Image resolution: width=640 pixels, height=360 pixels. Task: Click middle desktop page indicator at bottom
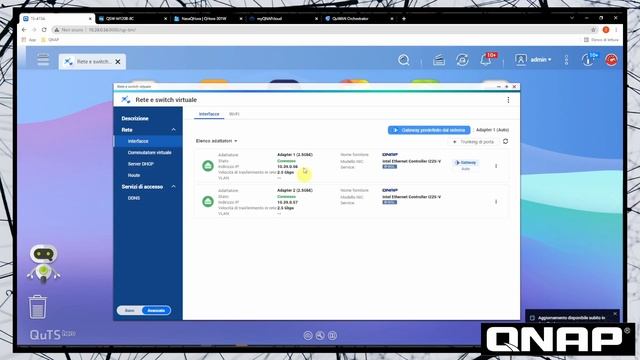point(320,336)
